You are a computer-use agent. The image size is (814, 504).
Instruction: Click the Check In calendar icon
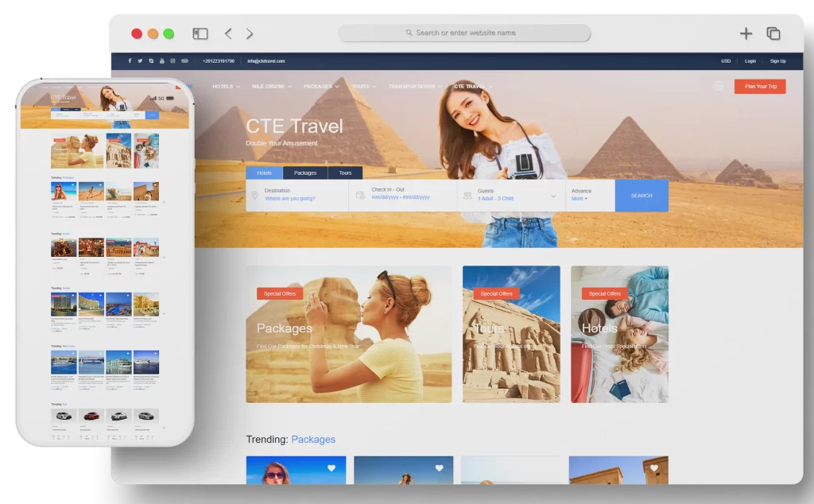(360, 195)
